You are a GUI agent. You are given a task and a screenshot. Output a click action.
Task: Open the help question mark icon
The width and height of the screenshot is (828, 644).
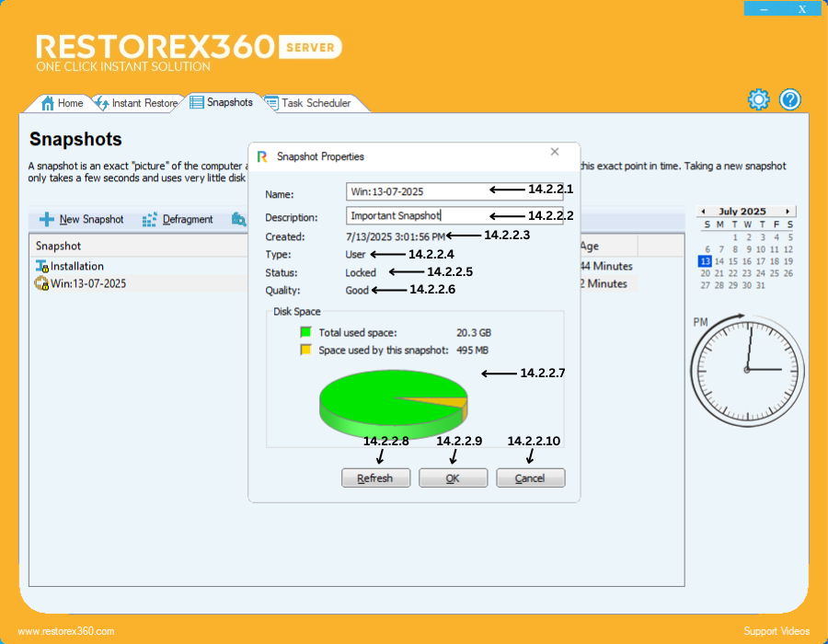tap(790, 99)
